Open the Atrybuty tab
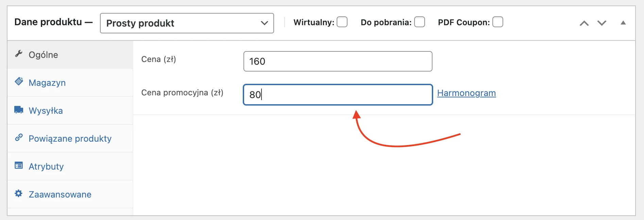Image resolution: width=644 pixels, height=220 pixels. pyautogui.click(x=70, y=167)
